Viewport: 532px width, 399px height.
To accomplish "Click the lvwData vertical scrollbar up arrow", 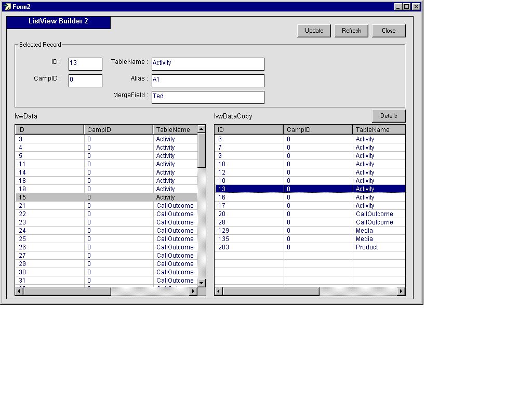I will coord(202,129).
